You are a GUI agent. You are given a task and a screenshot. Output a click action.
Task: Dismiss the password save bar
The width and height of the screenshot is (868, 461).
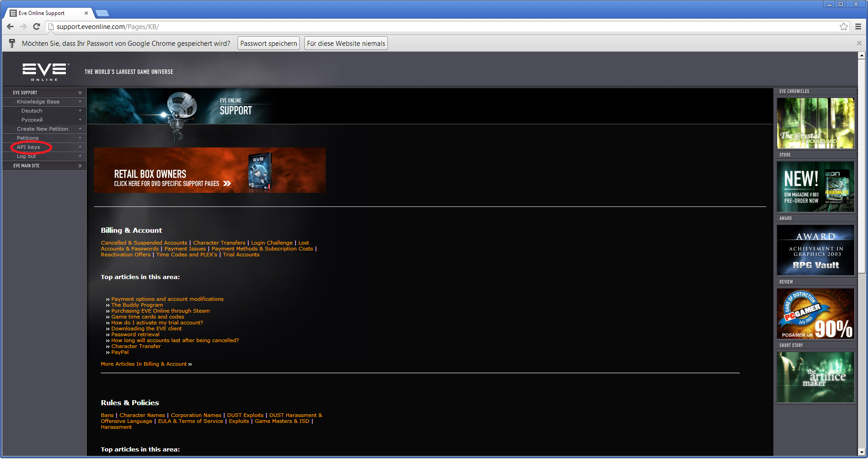pyautogui.click(x=859, y=43)
